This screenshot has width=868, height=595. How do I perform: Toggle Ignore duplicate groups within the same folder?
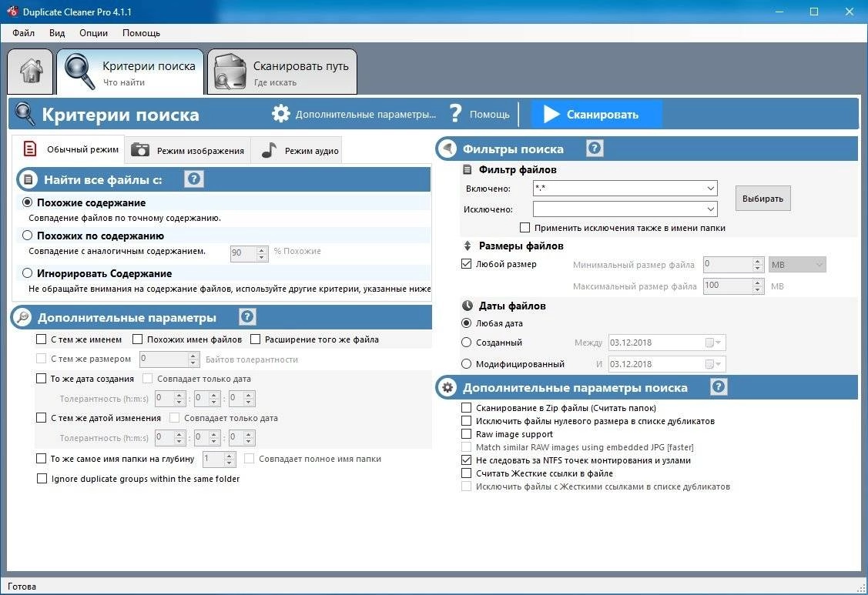tap(42, 478)
